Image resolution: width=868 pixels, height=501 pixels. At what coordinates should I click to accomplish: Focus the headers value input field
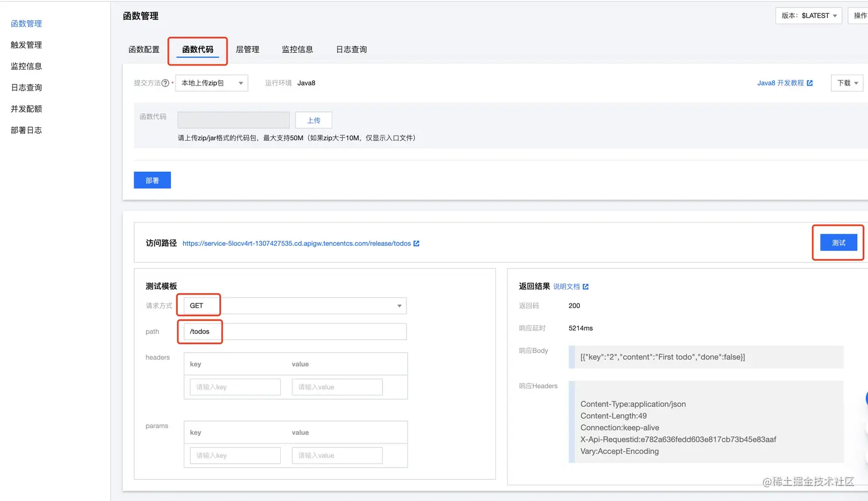click(337, 387)
